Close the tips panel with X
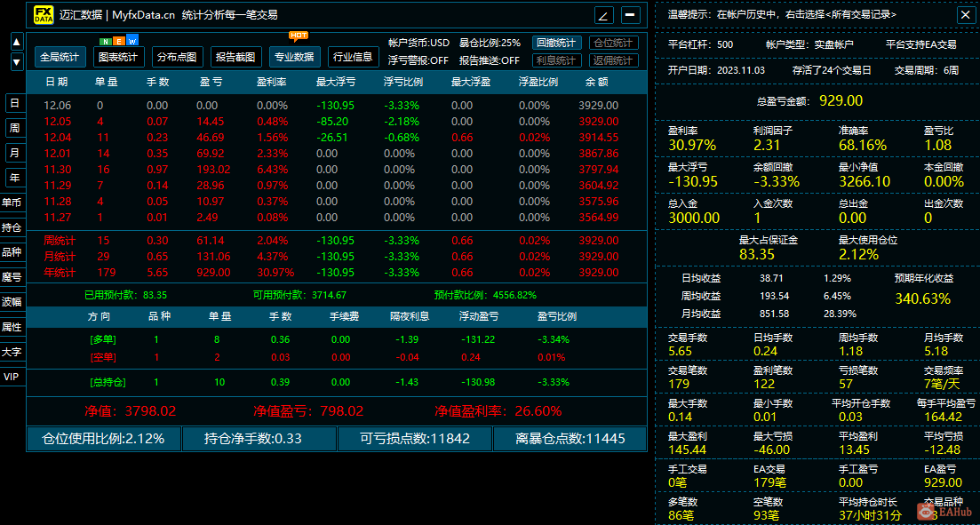 963,15
